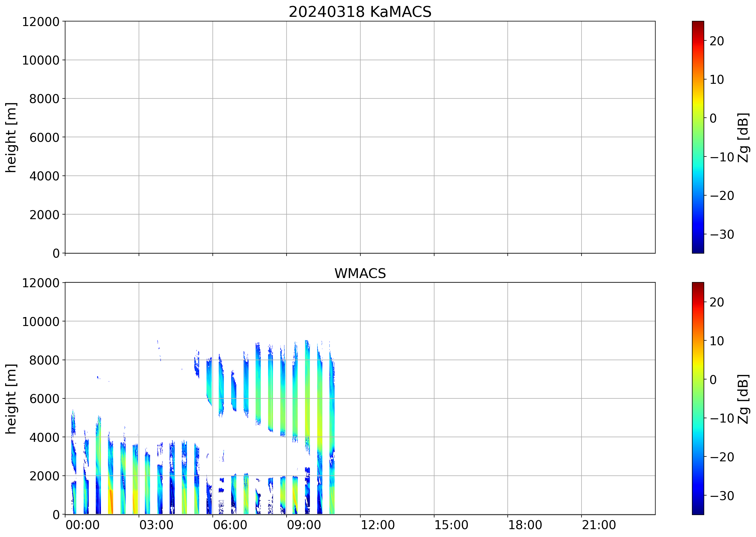The width and height of the screenshot is (756, 537).
Task: Click the bottom colorbar 'Zg [dB]' label
Action: [743, 399]
